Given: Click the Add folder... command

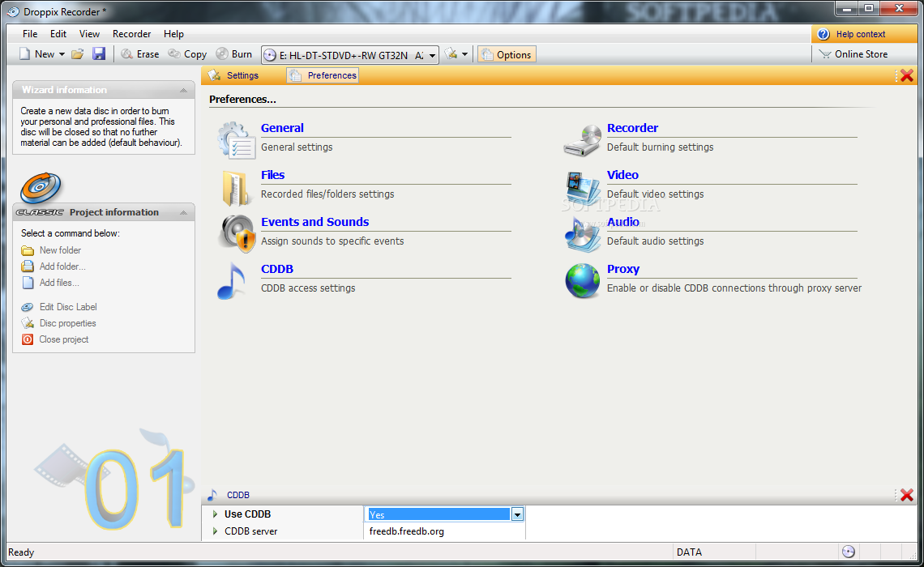Looking at the screenshot, I should [62, 266].
